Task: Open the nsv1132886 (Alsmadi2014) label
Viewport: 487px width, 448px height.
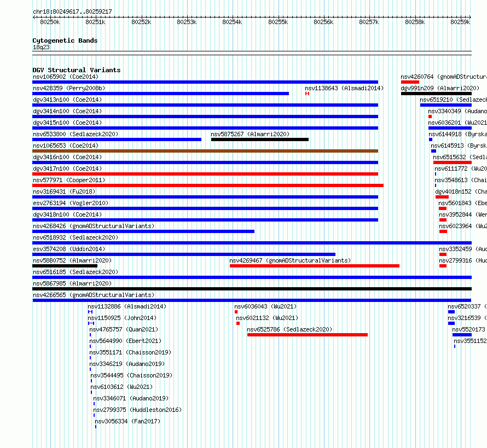Action: (x=127, y=306)
